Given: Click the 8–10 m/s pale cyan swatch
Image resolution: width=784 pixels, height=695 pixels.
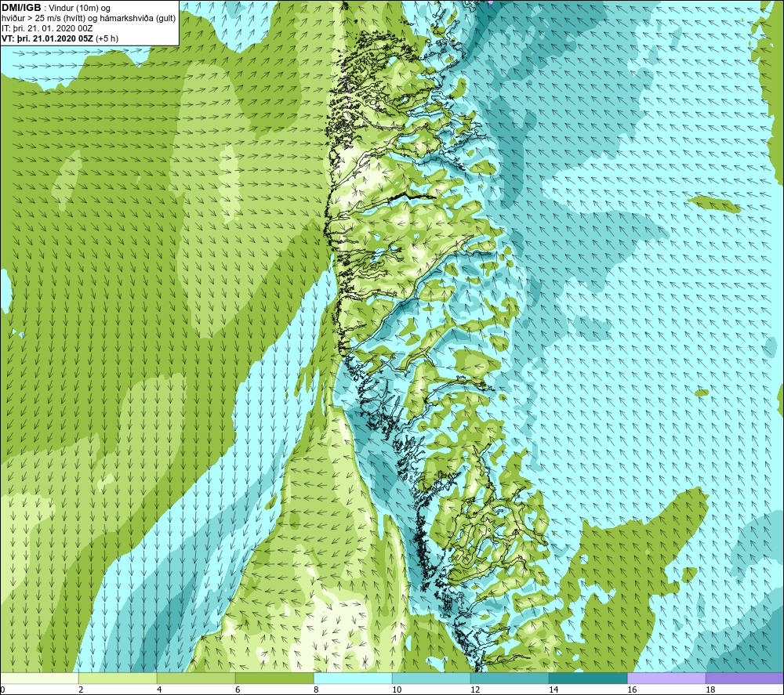Looking at the screenshot, I should click(353, 678).
